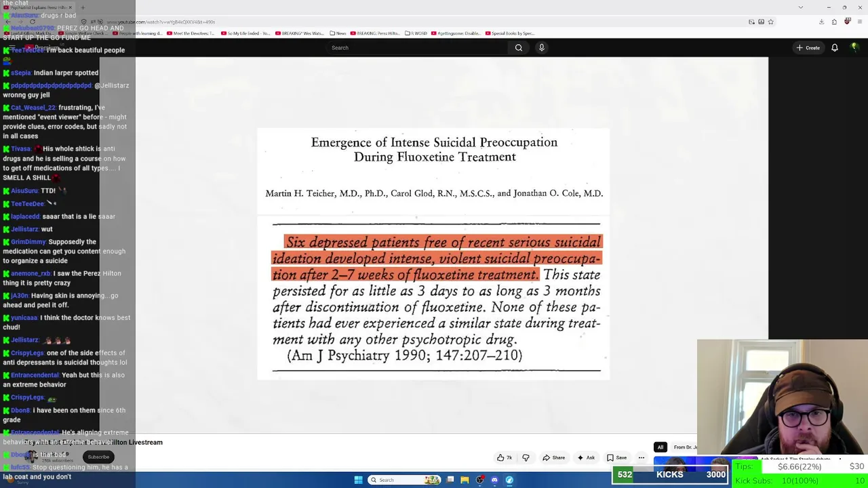This screenshot has height=488, width=868.
Task: Click the Ask button below the video
Action: (586, 457)
